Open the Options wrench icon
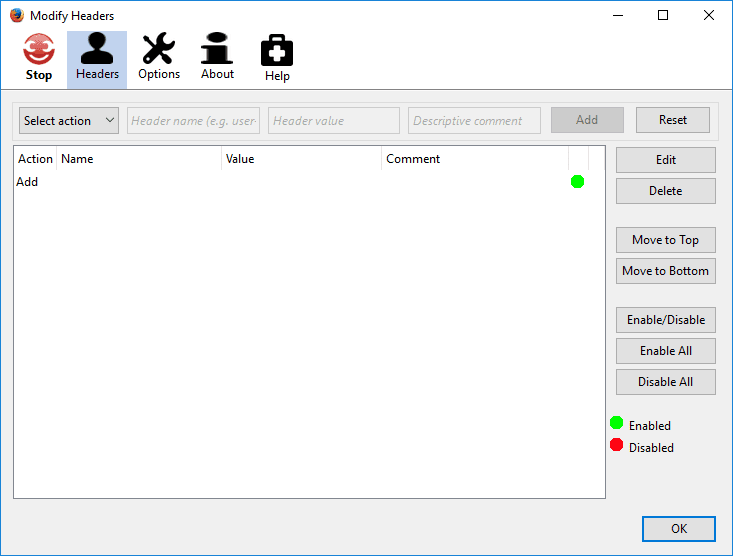This screenshot has width=733, height=556. pyautogui.click(x=159, y=57)
